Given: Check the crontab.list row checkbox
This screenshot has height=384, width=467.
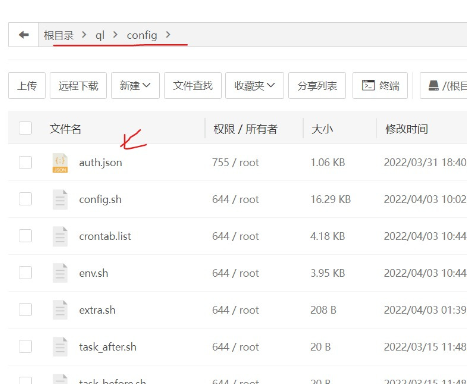Looking at the screenshot, I should 25,236.
